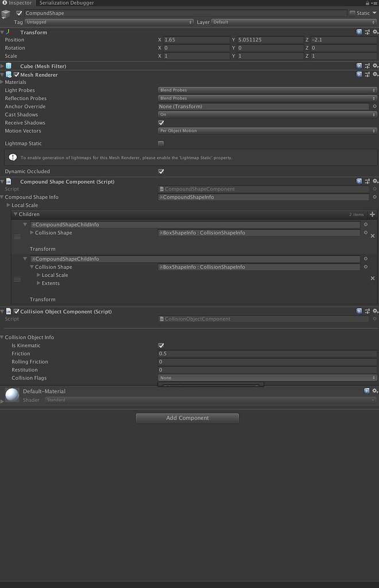Image resolution: width=379 pixels, height=588 pixels.
Task: Open the Cast Shadows dropdown
Action: pos(266,114)
